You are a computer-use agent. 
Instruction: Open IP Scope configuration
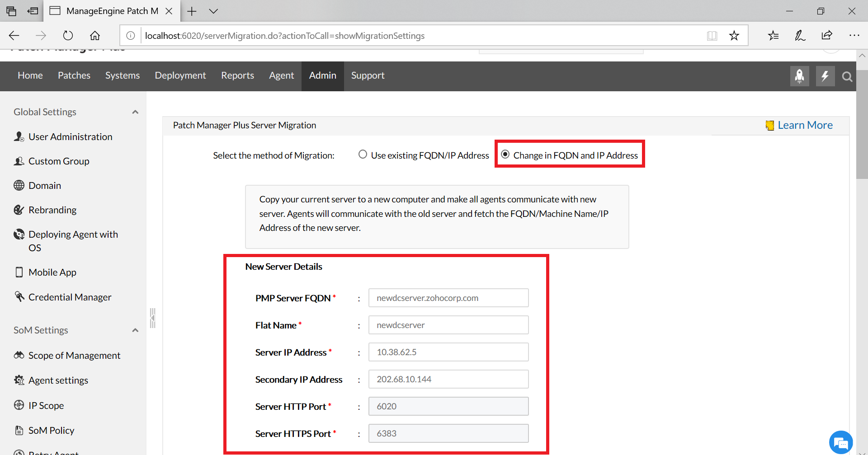pyautogui.click(x=46, y=405)
